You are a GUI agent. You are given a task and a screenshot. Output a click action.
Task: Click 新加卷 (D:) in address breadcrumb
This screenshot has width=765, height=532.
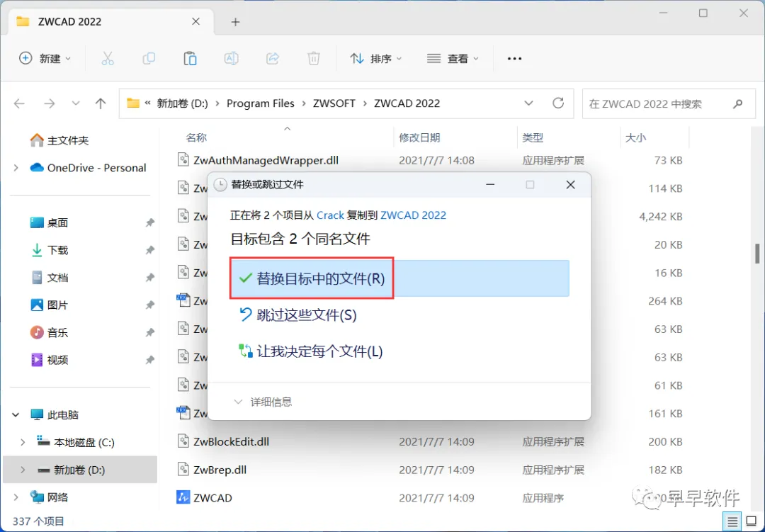[x=183, y=103]
